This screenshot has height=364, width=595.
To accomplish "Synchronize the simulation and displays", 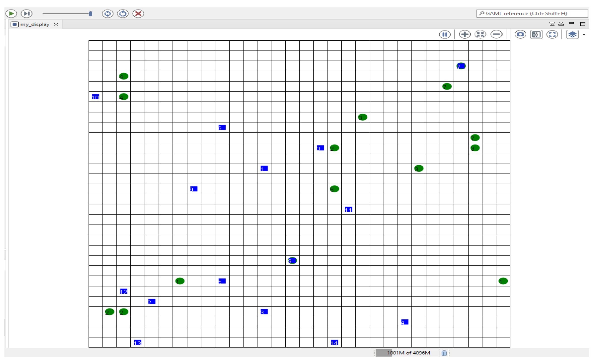I will (108, 13).
